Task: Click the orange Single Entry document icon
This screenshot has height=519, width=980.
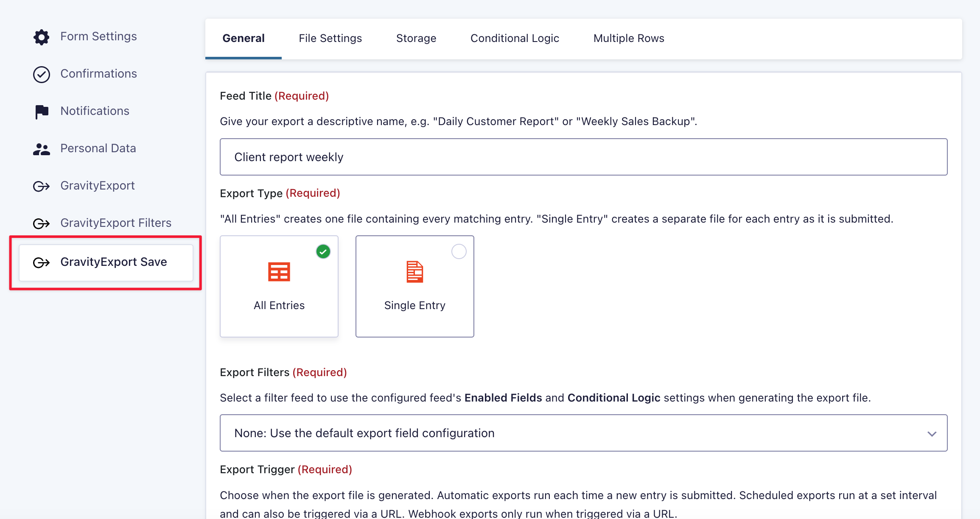Action: 414,272
